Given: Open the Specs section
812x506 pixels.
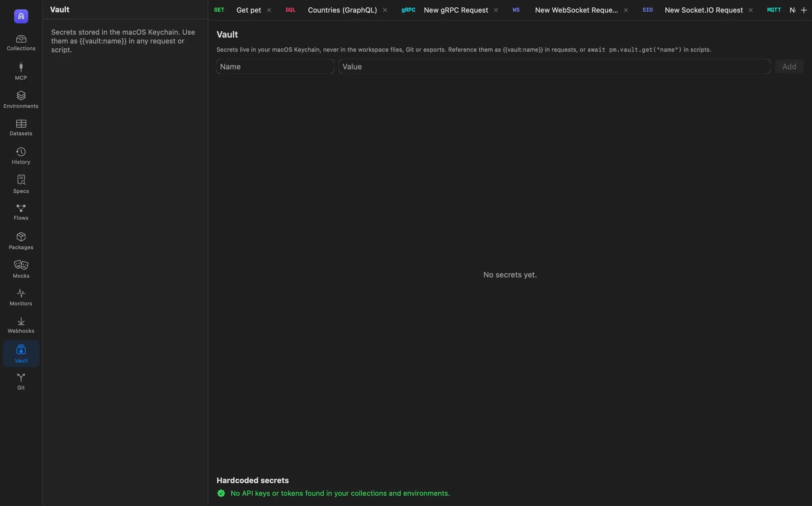Looking at the screenshot, I should point(21,185).
